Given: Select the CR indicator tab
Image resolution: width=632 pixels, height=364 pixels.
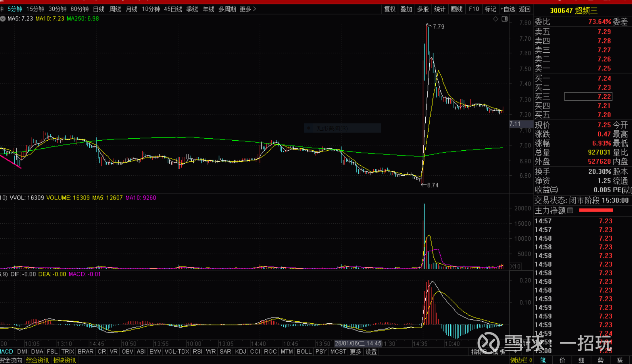Looking at the screenshot, I should coord(102,352).
